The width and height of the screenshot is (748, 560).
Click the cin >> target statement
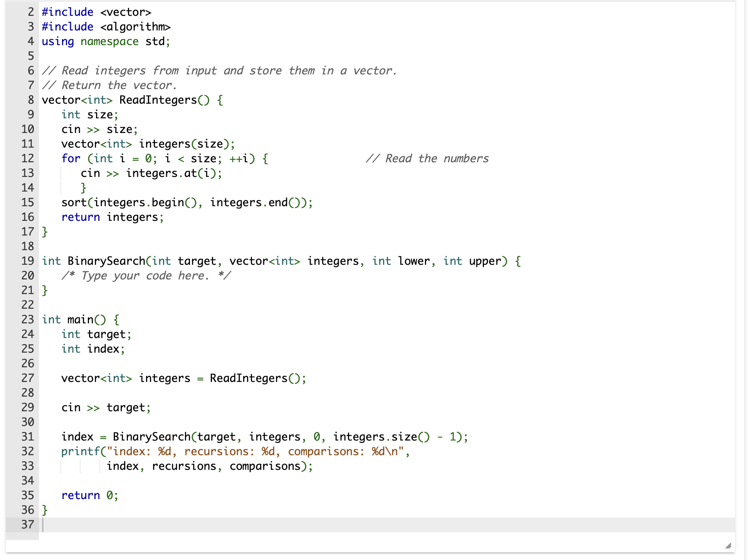[106, 407]
